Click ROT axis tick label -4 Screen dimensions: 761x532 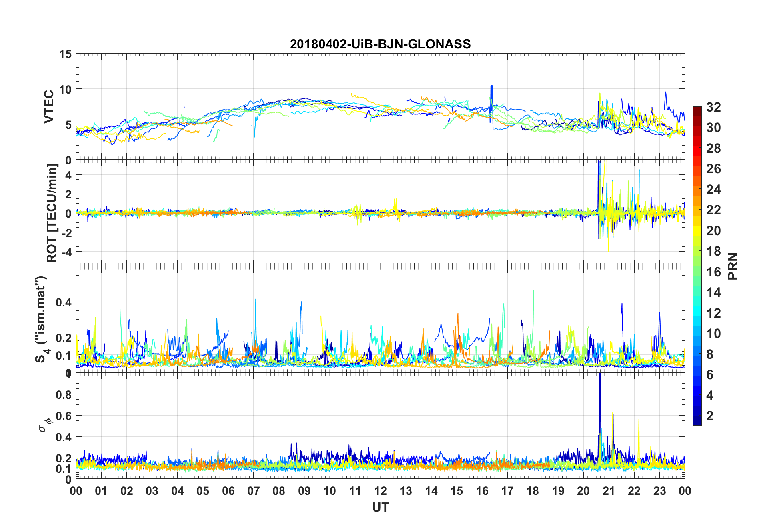(67, 252)
